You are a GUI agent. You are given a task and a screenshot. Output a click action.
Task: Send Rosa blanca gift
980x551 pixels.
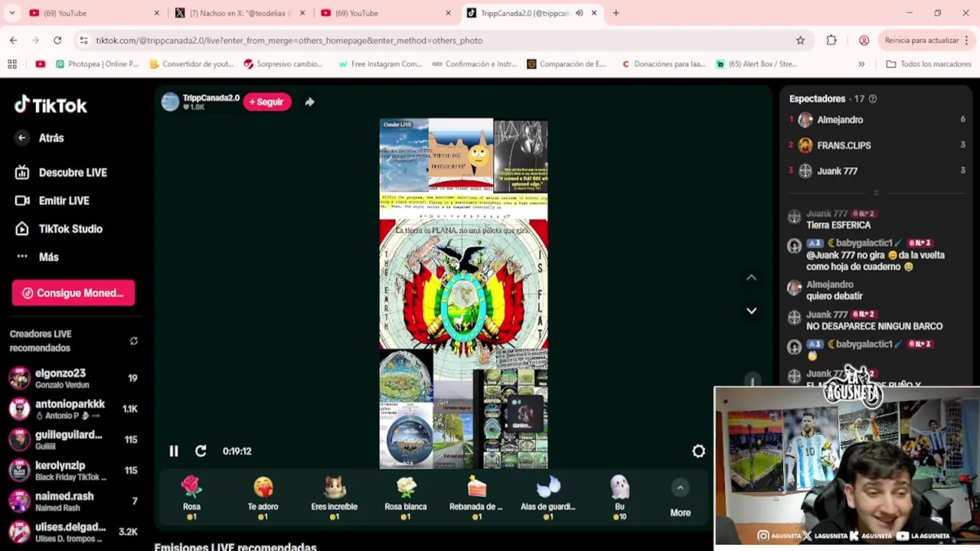coord(406,497)
